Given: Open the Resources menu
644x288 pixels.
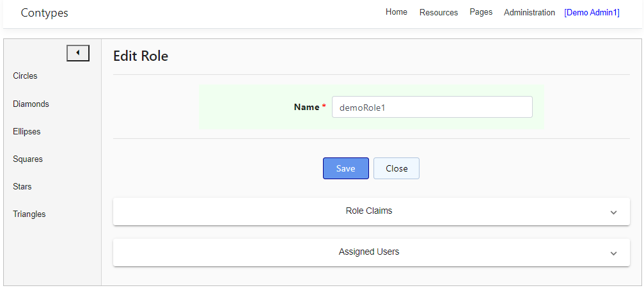Looking at the screenshot, I should click(439, 13).
